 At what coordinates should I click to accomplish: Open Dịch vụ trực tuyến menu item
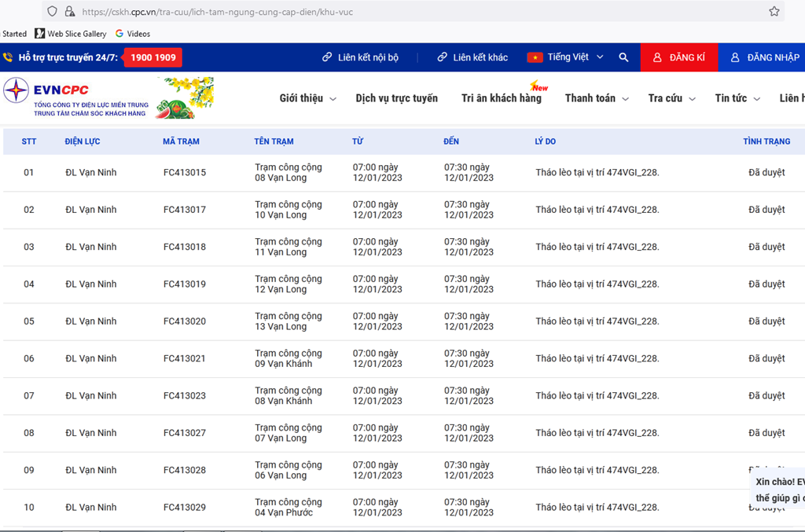point(396,98)
